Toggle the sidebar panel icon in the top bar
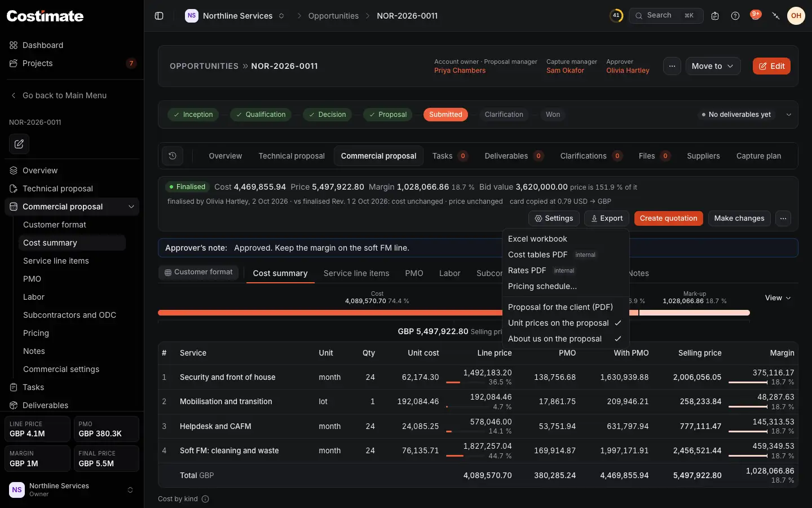This screenshot has height=508, width=812. [x=159, y=16]
